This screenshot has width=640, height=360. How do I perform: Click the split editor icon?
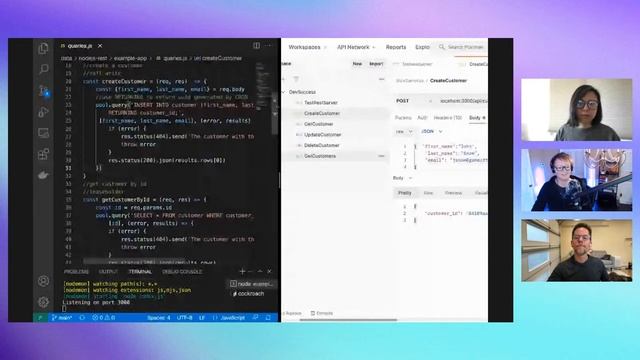[256, 46]
